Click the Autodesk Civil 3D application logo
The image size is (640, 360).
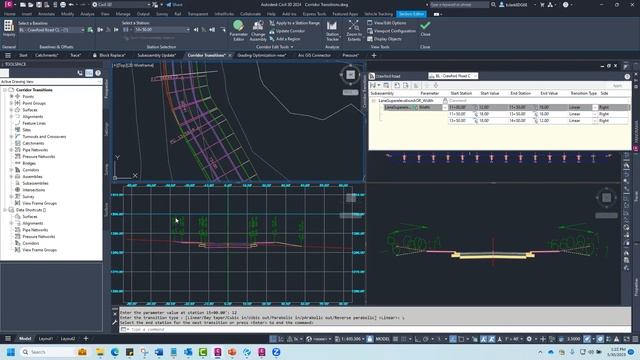point(8,4)
